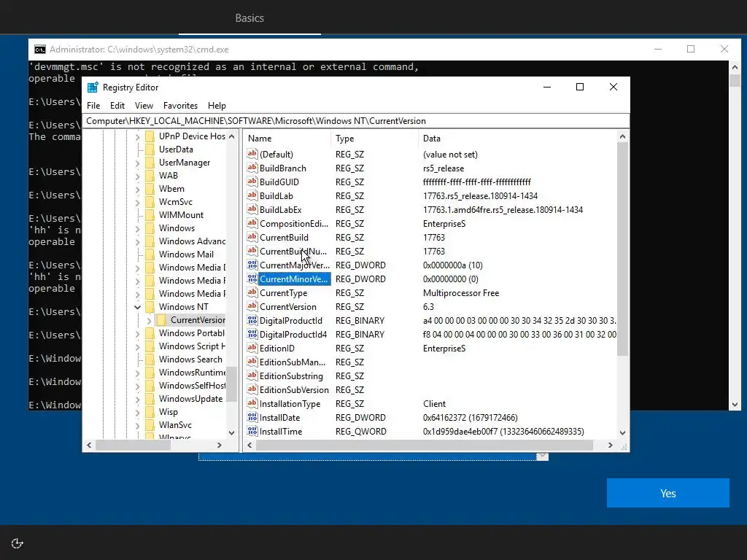Click the EditionID string icon
The width and height of the screenshot is (747, 560).
coord(252,348)
